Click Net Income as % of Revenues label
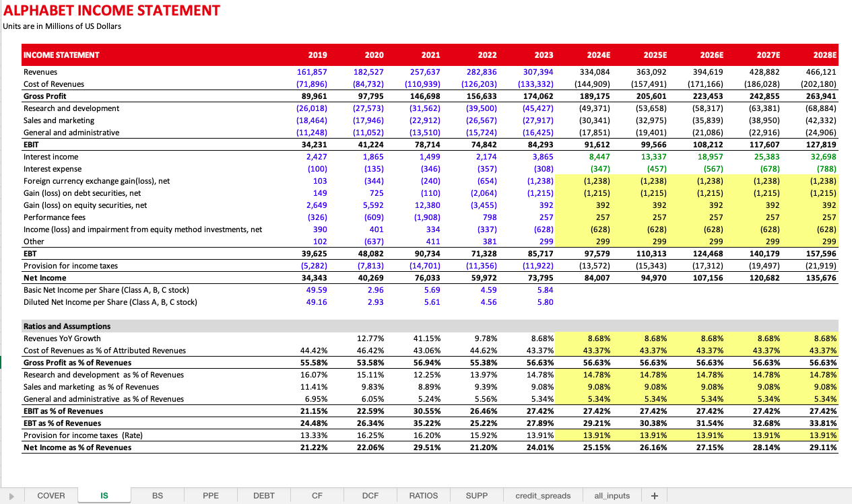Viewport: 852px width, 504px height. coord(77,447)
